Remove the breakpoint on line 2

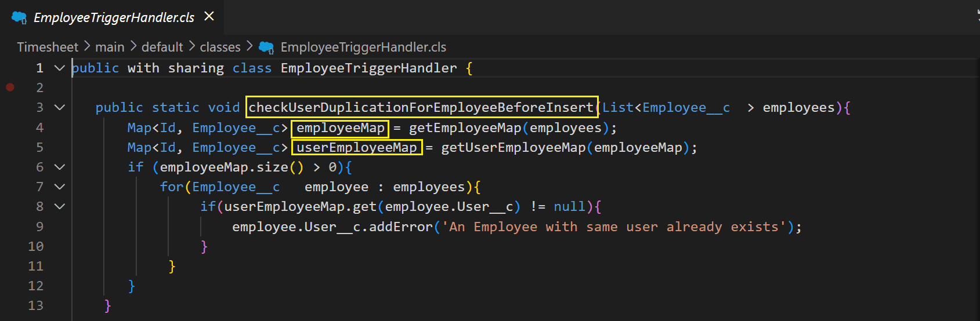point(10,87)
